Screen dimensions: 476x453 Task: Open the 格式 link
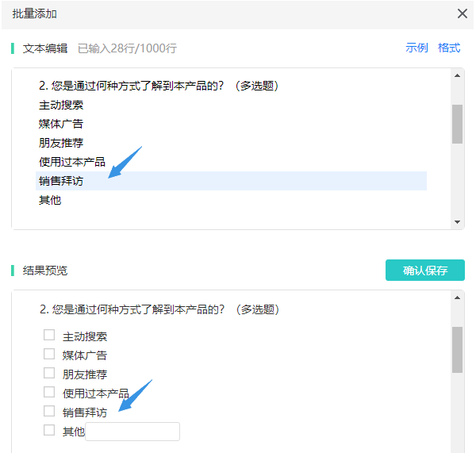tap(449, 48)
